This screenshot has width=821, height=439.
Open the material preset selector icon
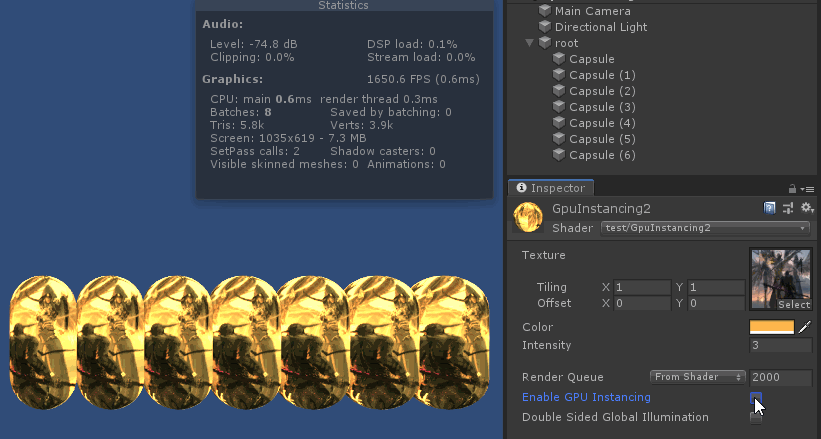pyautogui.click(x=787, y=208)
